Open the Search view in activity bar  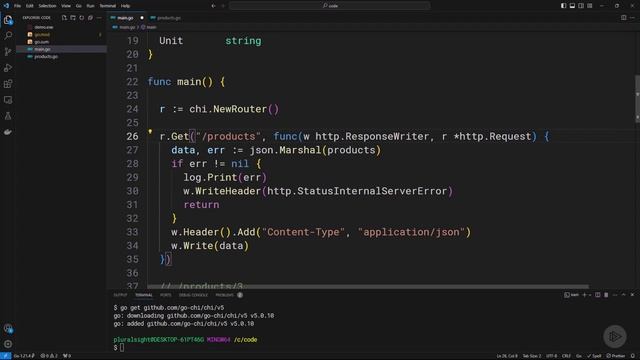coord(8,36)
